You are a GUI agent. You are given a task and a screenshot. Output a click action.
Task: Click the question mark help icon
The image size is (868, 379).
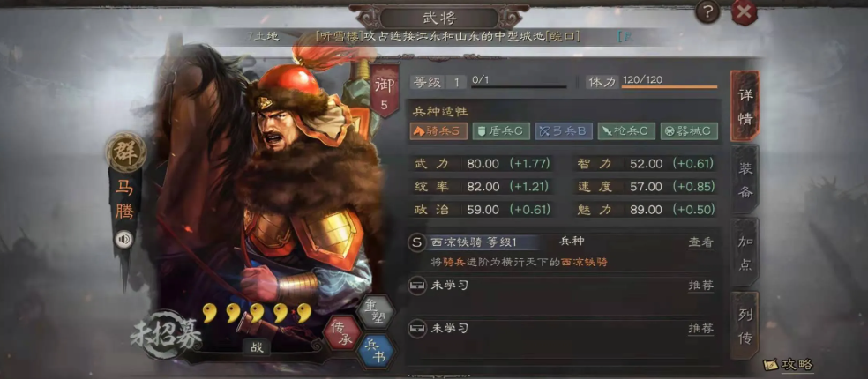click(x=707, y=11)
